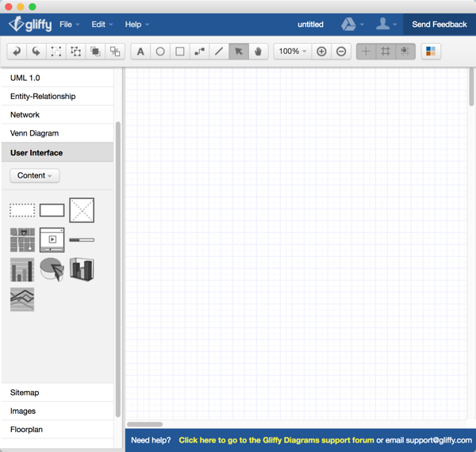Click the canvas vertical scrollbar thumb

(471, 86)
